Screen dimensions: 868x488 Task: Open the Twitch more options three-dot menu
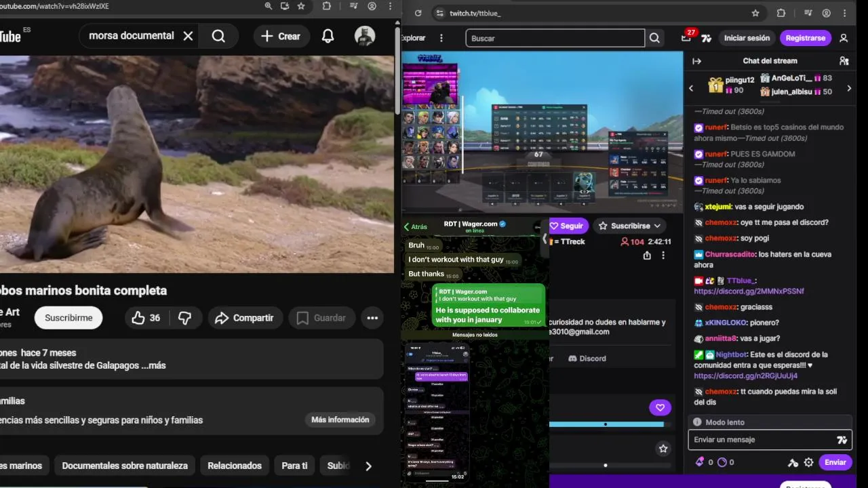coord(441,38)
